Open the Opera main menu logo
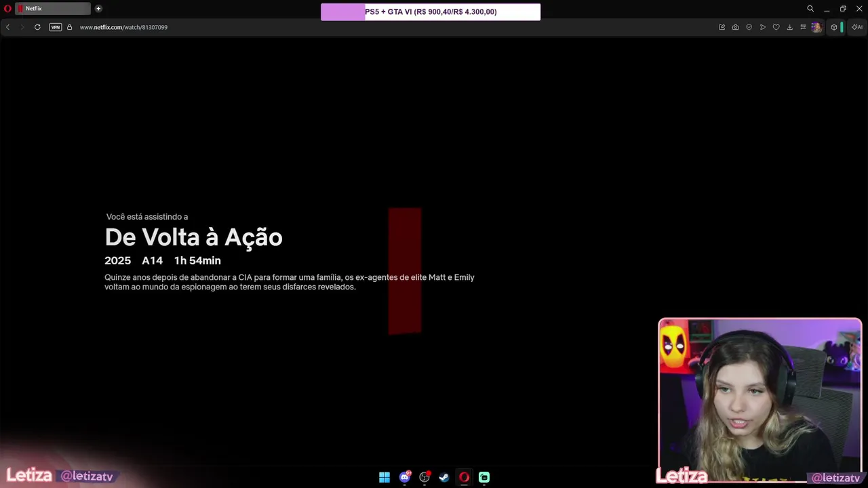This screenshot has height=488, width=868. point(7,9)
